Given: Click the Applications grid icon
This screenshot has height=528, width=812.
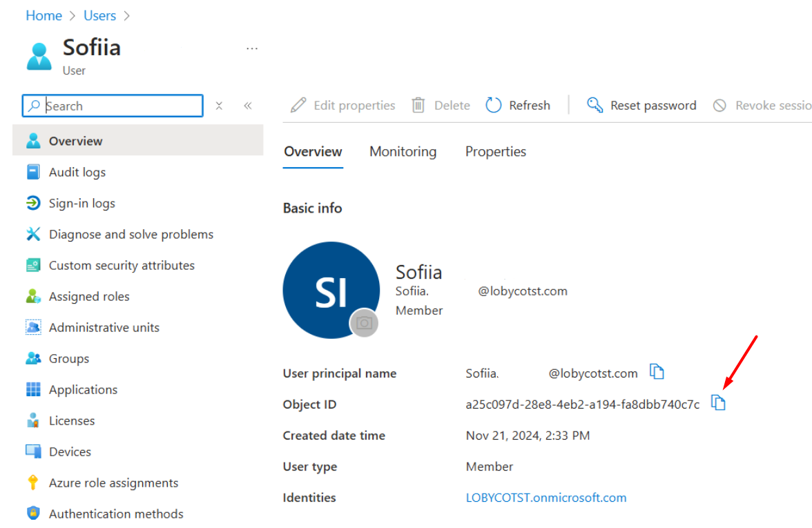Looking at the screenshot, I should tap(33, 389).
